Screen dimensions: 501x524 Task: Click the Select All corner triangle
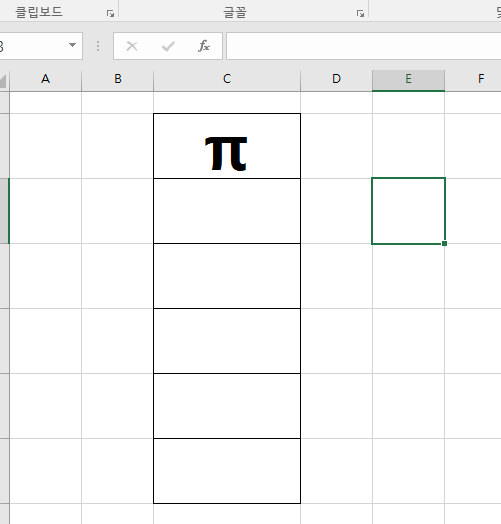click(x=3, y=81)
